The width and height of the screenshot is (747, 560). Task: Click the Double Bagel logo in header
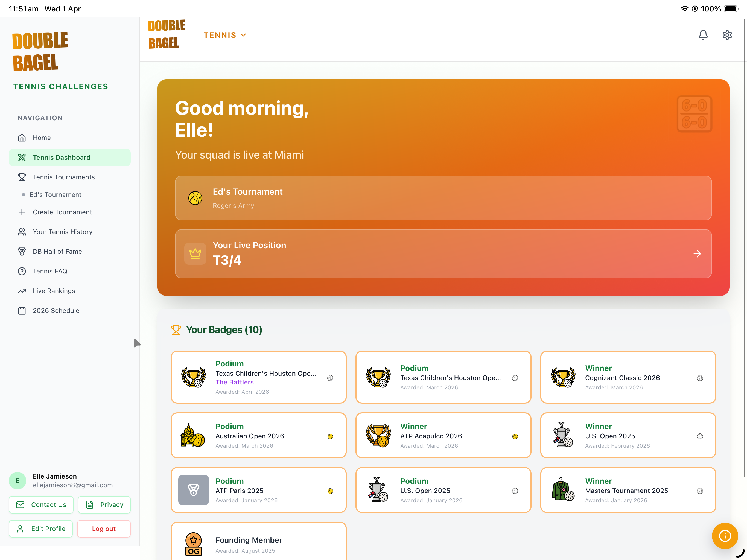point(167,34)
